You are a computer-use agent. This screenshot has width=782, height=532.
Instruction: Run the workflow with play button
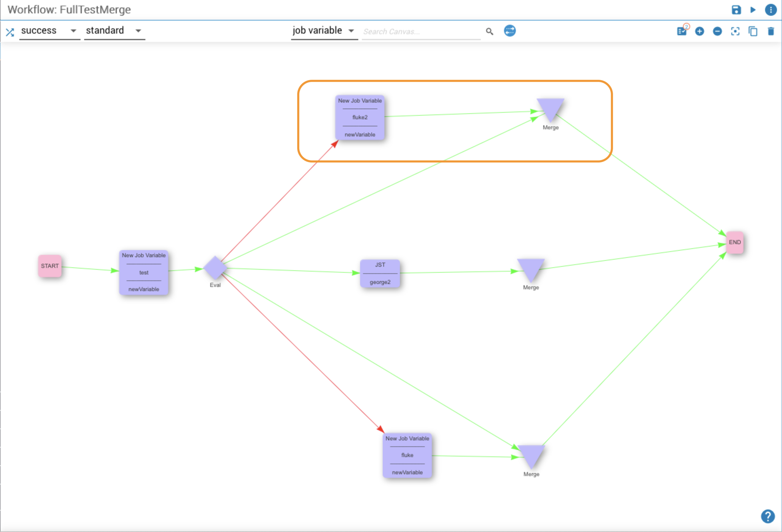(x=753, y=10)
